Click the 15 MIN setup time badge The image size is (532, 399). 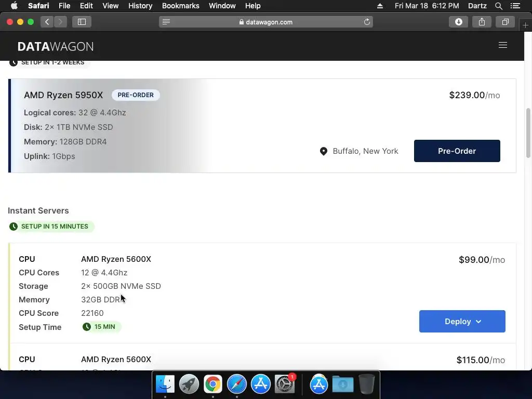101,327
